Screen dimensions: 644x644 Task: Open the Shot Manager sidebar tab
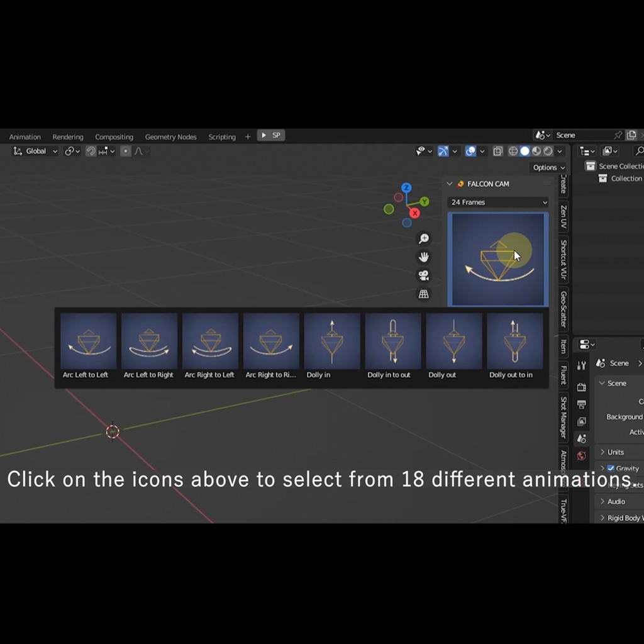563,418
